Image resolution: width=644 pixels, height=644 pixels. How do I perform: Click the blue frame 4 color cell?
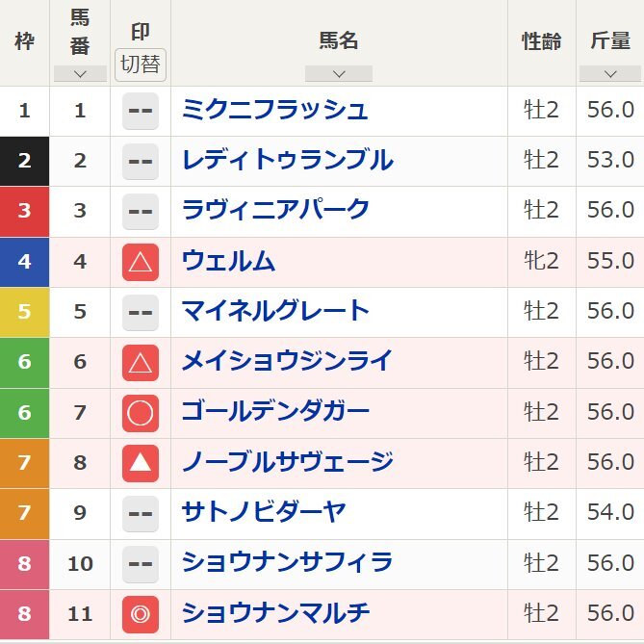pyautogui.click(x=24, y=262)
